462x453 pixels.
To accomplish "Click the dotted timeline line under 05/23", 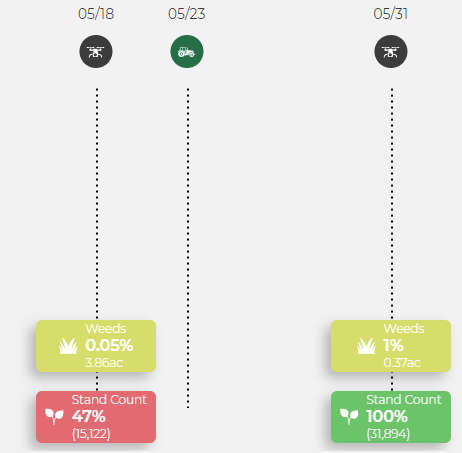I will 188,248.
